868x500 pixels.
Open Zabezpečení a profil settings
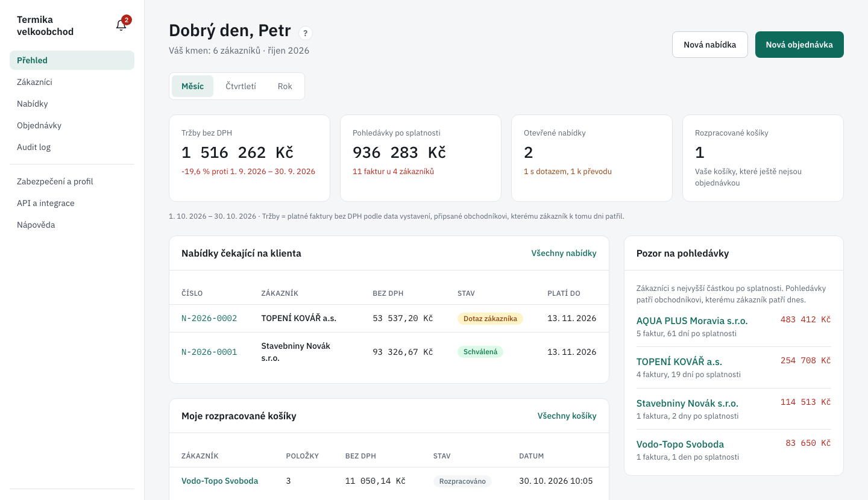tap(72, 181)
